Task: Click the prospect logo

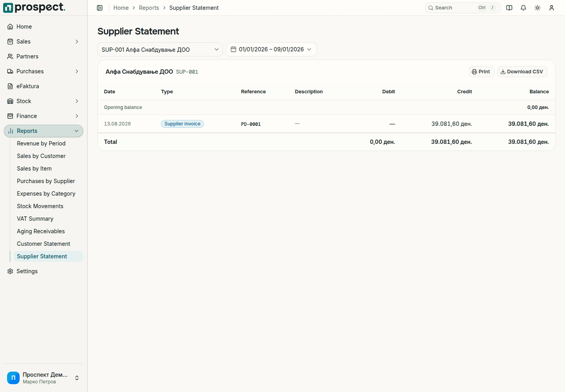Action: coord(34,7)
